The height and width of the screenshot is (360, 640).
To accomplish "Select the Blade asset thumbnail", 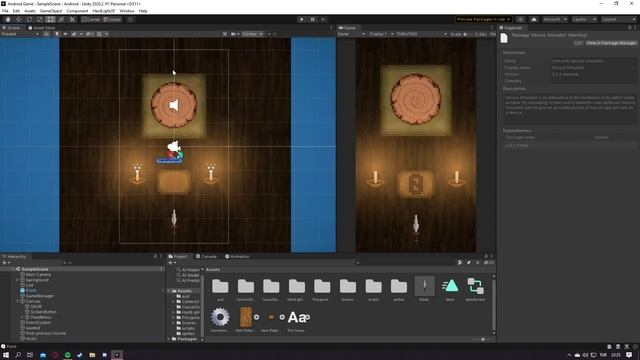I will point(424,286).
